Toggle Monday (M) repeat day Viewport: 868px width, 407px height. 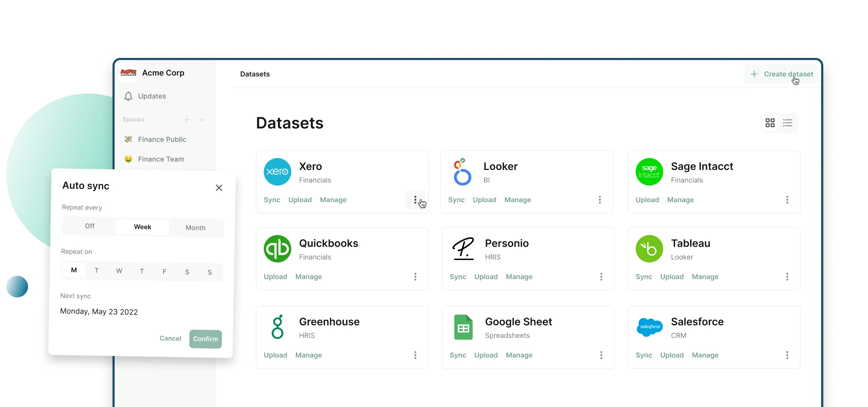point(74,270)
